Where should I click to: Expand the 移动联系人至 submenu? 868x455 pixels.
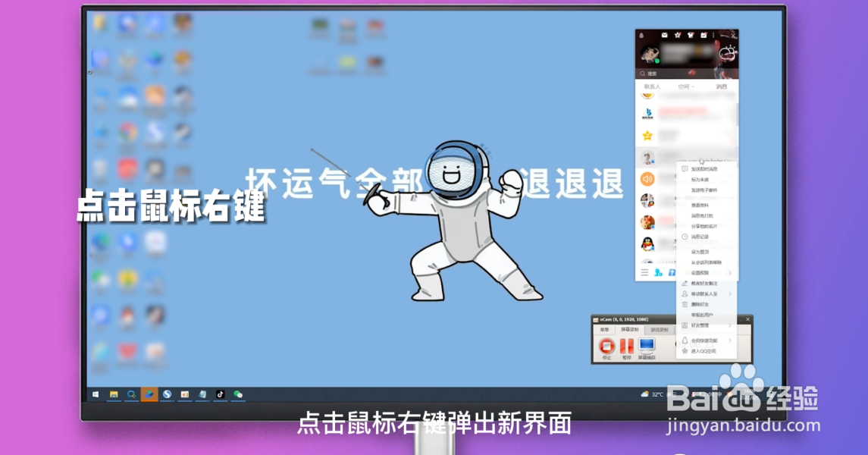(x=707, y=294)
